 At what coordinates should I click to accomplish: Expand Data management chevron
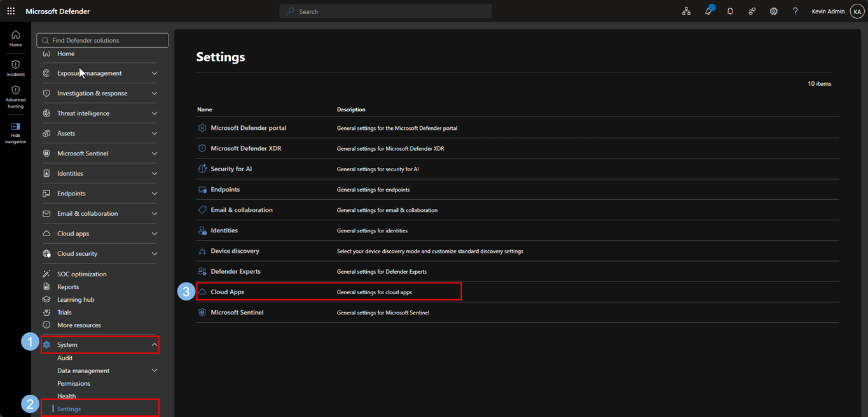[x=155, y=371]
